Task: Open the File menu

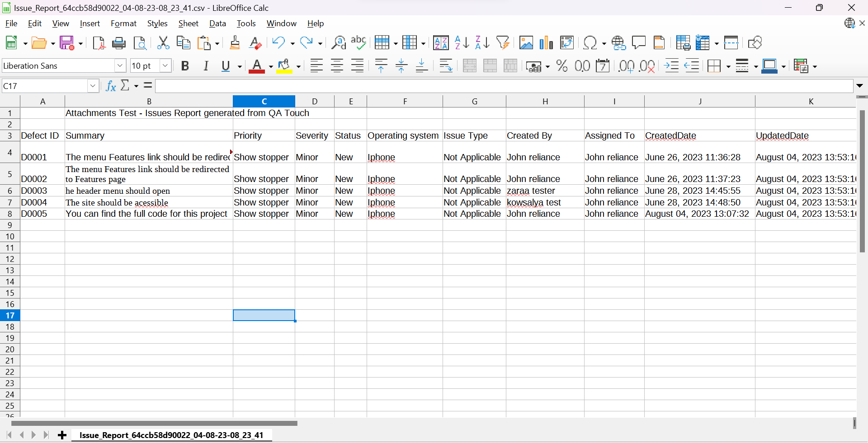Action: [x=11, y=23]
